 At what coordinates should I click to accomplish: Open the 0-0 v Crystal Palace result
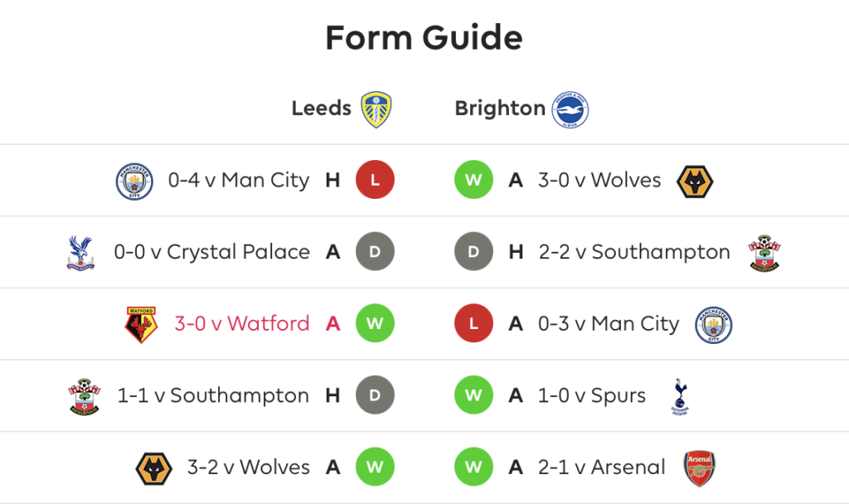click(211, 252)
